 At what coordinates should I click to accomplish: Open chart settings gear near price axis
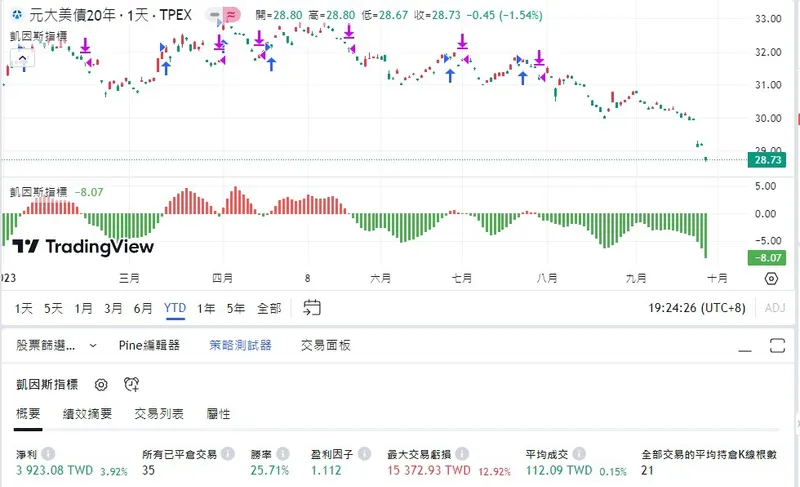771,278
